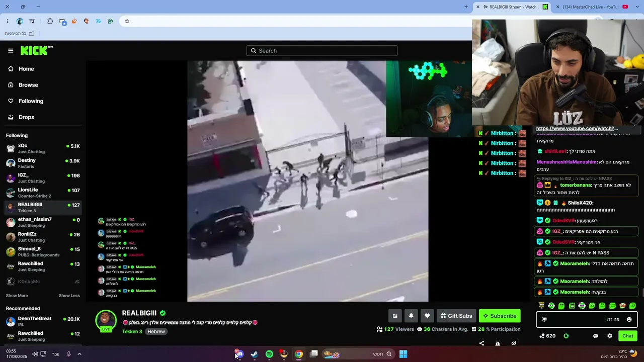Screen dimensions: 644x362
Task: Switch to the REALBIGIII Stream browser tab
Action: click(513, 7)
